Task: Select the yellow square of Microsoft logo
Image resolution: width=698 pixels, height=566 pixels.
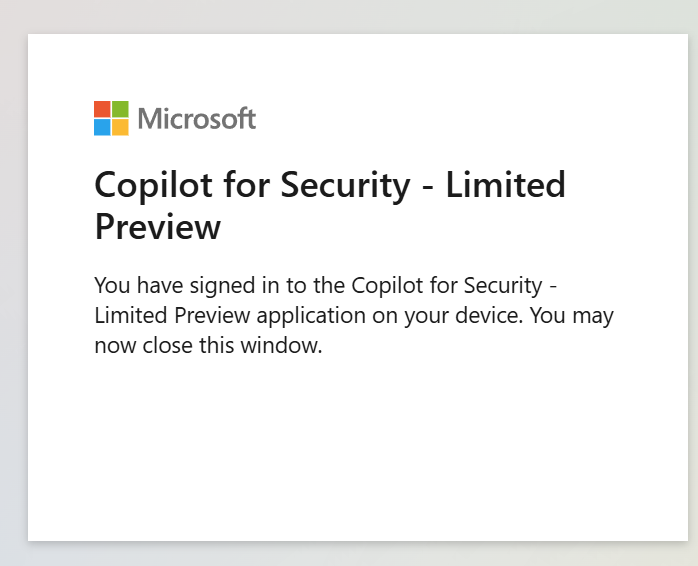Action: pyautogui.click(x=120, y=127)
